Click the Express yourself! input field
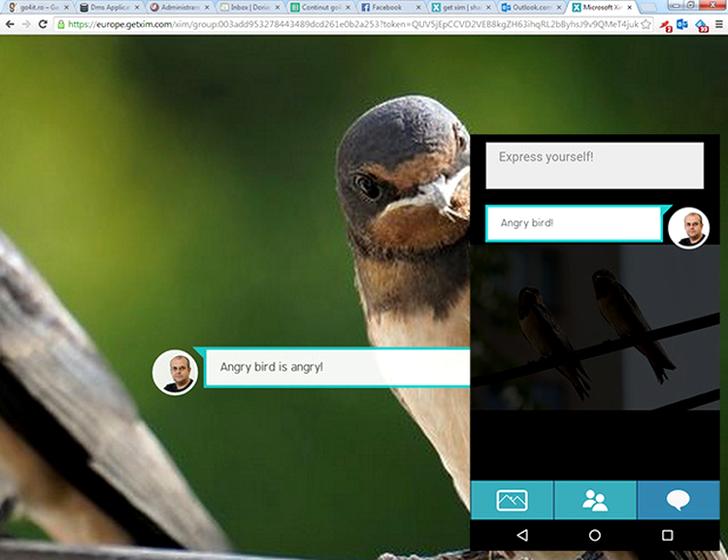This screenshot has height=560, width=728. click(x=594, y=165)
